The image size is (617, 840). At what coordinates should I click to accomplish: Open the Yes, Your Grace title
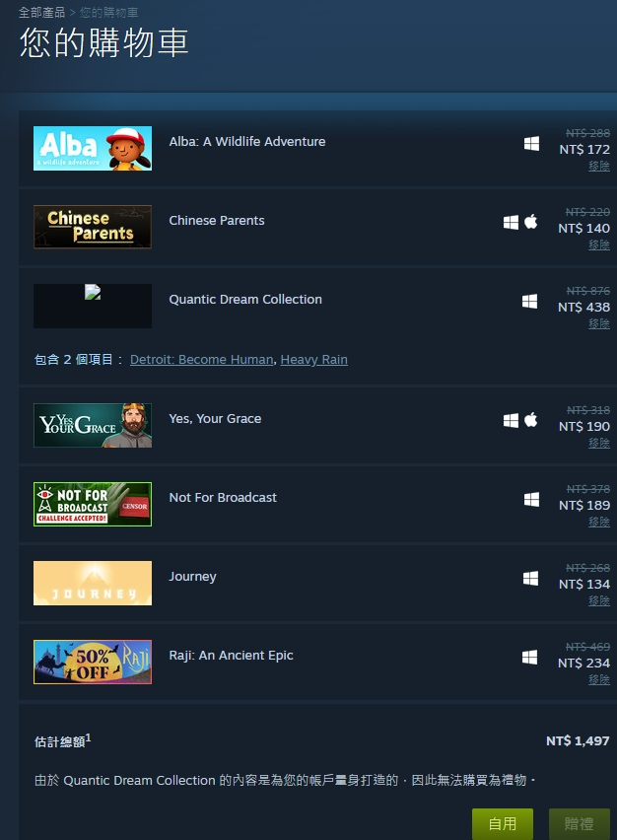pos(215,418)
